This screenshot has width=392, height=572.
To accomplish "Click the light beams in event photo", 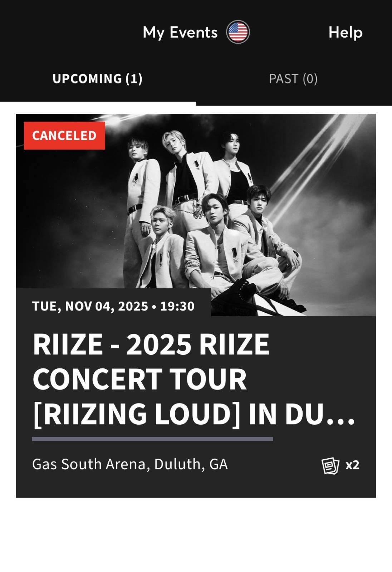I will tap(315, 161).
